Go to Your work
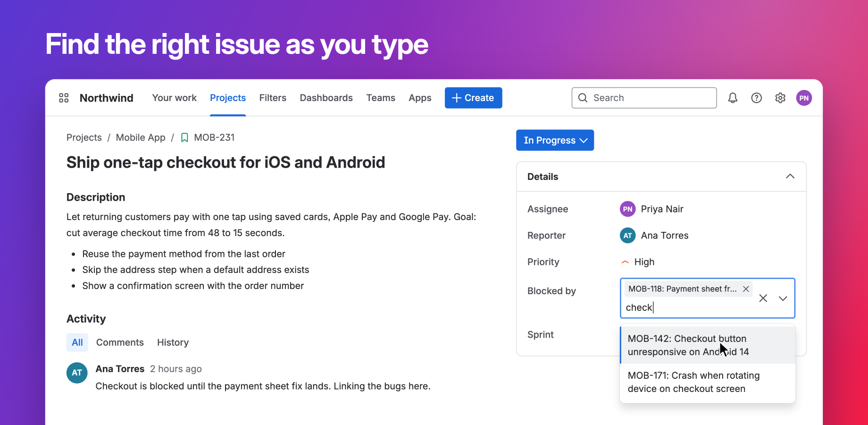 (174, 98)
